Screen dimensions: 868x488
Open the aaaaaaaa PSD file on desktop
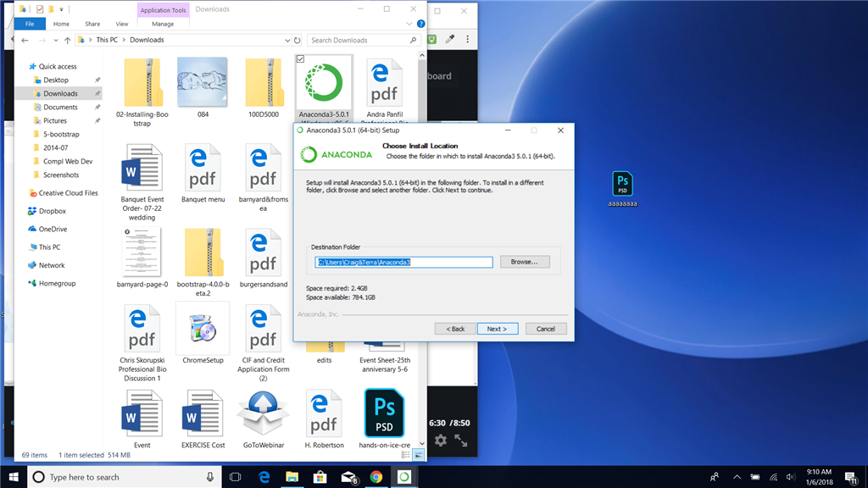622,184
